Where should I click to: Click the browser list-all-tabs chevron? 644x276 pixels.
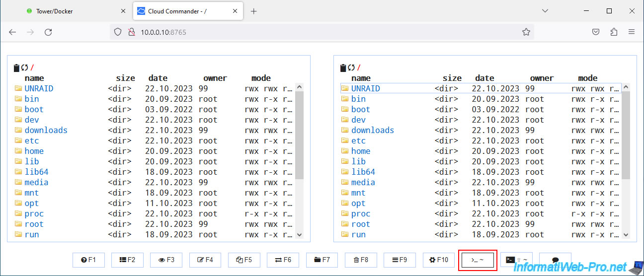[545, 11]
